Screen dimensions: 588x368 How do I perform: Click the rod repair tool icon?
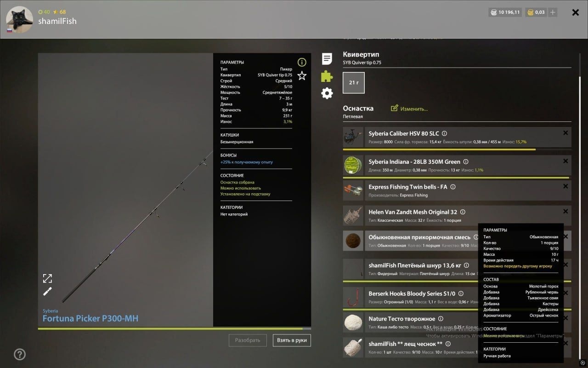(47, 291)
